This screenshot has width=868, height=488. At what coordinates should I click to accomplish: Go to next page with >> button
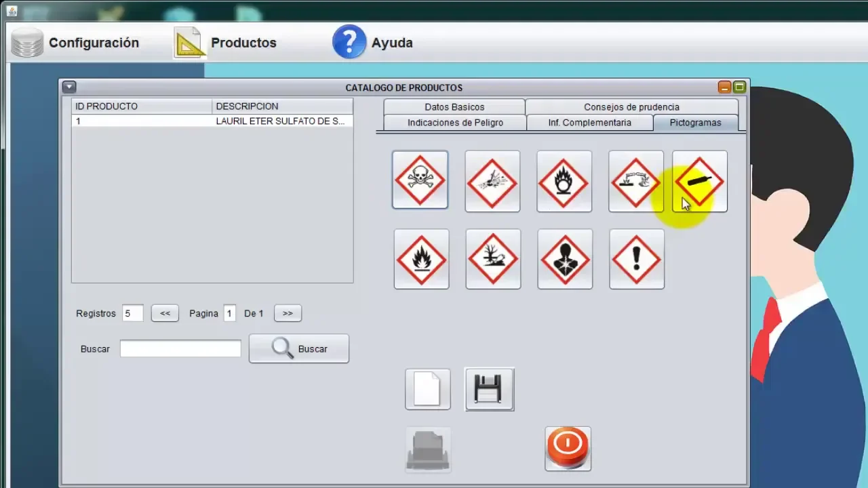coord(288,313)
